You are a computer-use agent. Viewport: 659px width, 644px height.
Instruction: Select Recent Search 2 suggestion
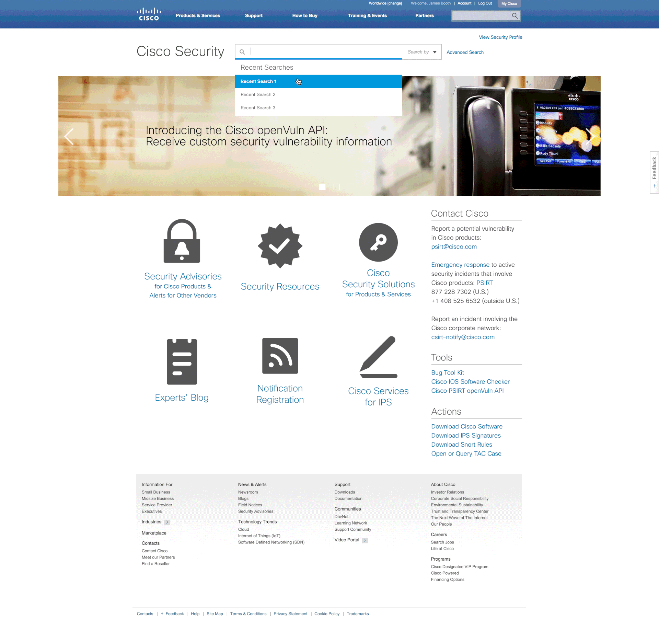tap(319, 94)
